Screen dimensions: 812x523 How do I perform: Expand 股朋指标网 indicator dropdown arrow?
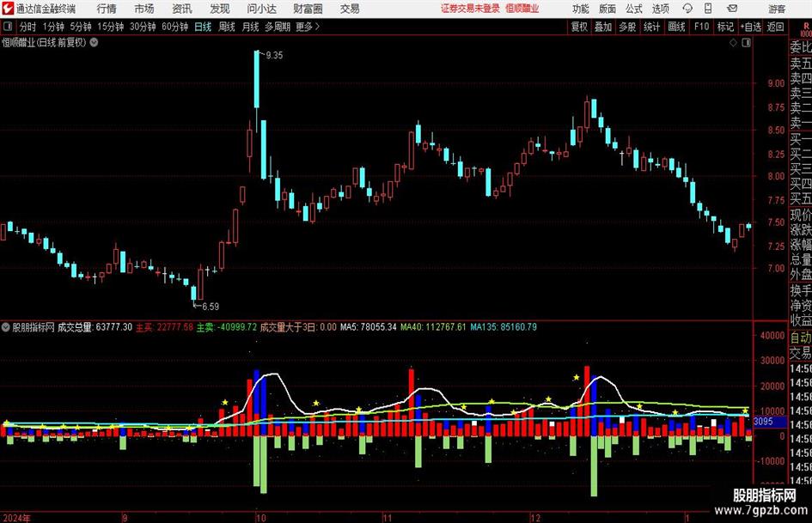click(x=6, y=327)
